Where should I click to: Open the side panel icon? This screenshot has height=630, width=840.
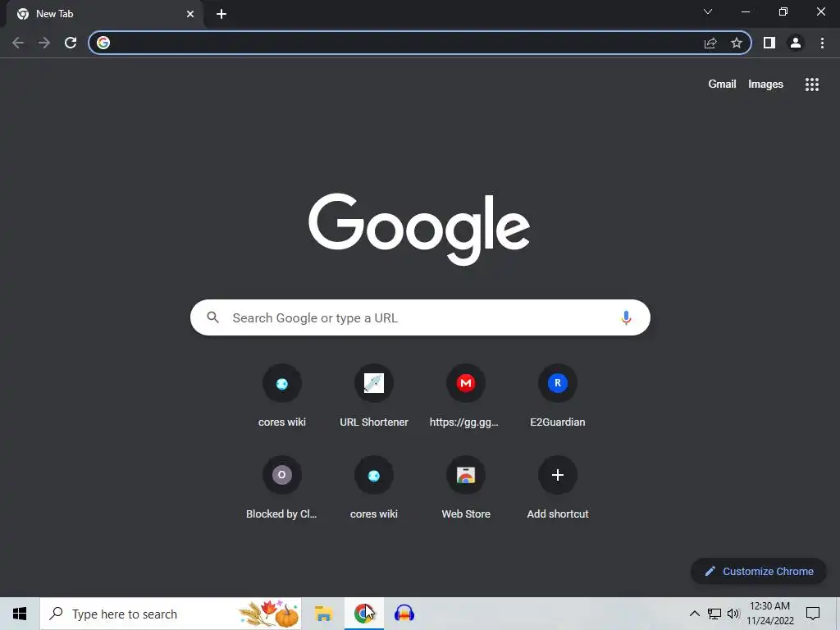tap(769, 43)
